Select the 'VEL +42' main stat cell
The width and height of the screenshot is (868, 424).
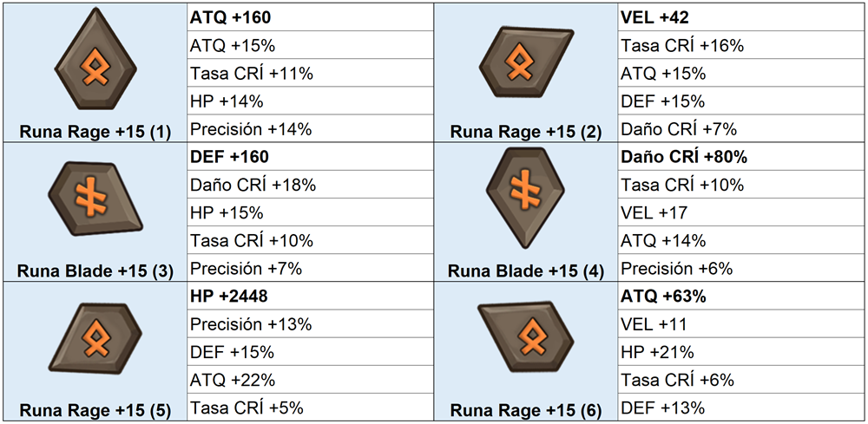pyautogui.click(x=740, y=17)
